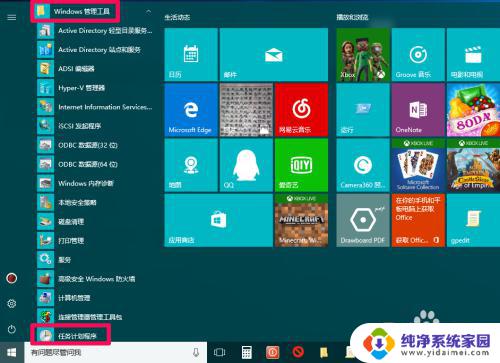The height and width of the screenshot is (363, 500).
Task: Open the Age of Empires castle tile
Action: pos(473,165)
